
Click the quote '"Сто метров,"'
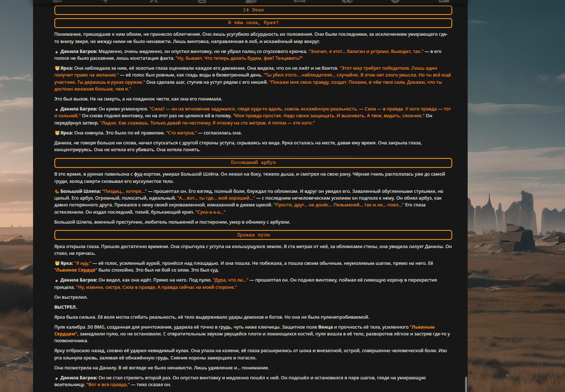182,133
